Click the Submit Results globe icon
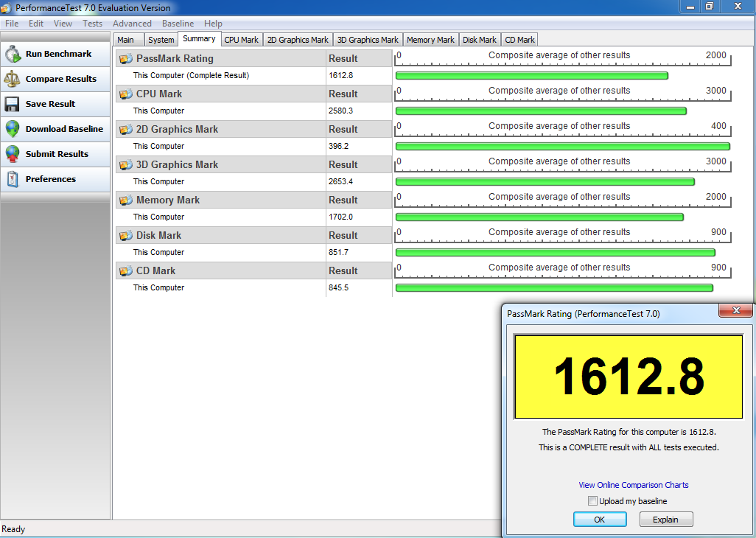 tap(13, 154)
